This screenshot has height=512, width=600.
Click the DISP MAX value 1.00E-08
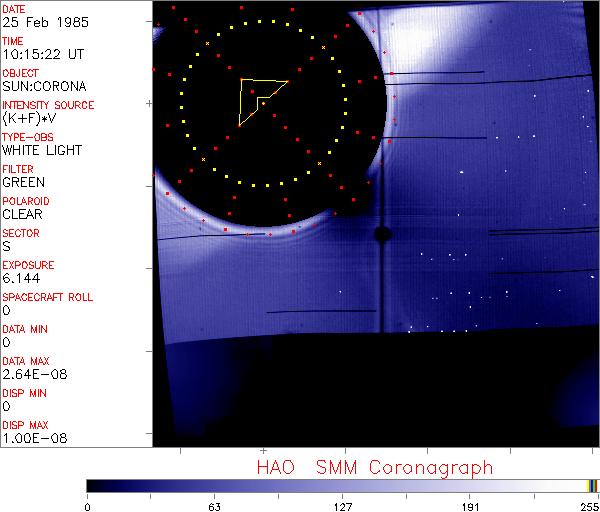point(30,438)
